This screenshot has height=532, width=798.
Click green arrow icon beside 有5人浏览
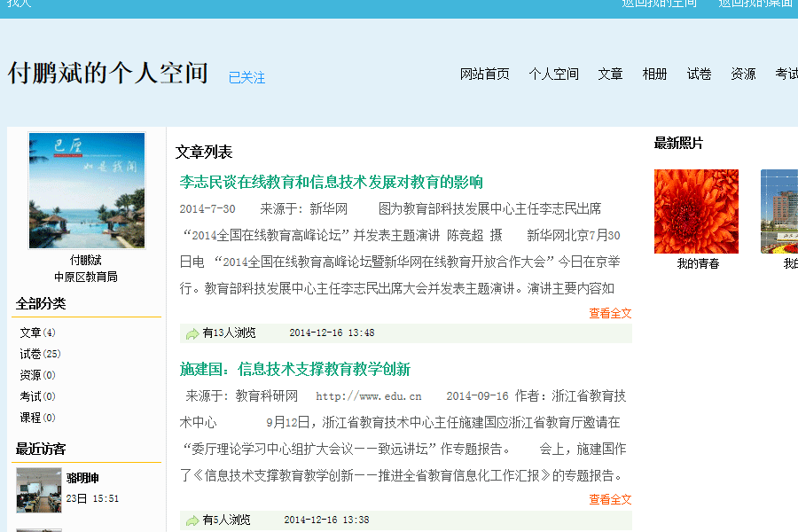(x=192, y=520)
